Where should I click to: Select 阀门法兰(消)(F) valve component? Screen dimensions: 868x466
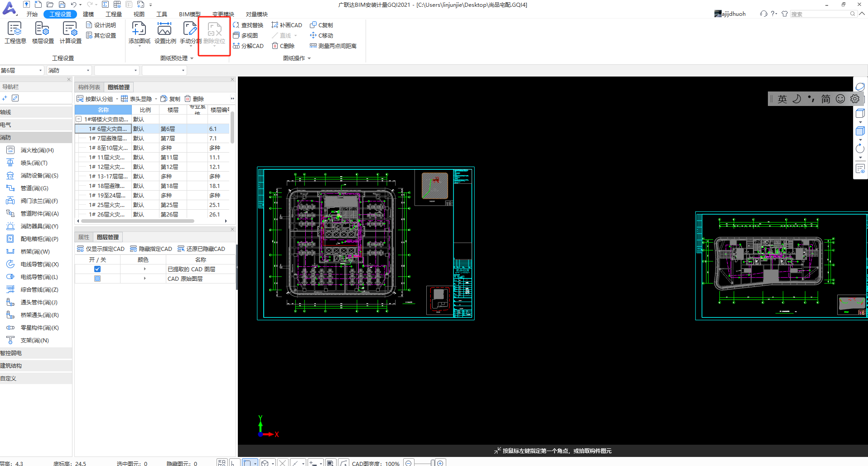click(33, 201)
